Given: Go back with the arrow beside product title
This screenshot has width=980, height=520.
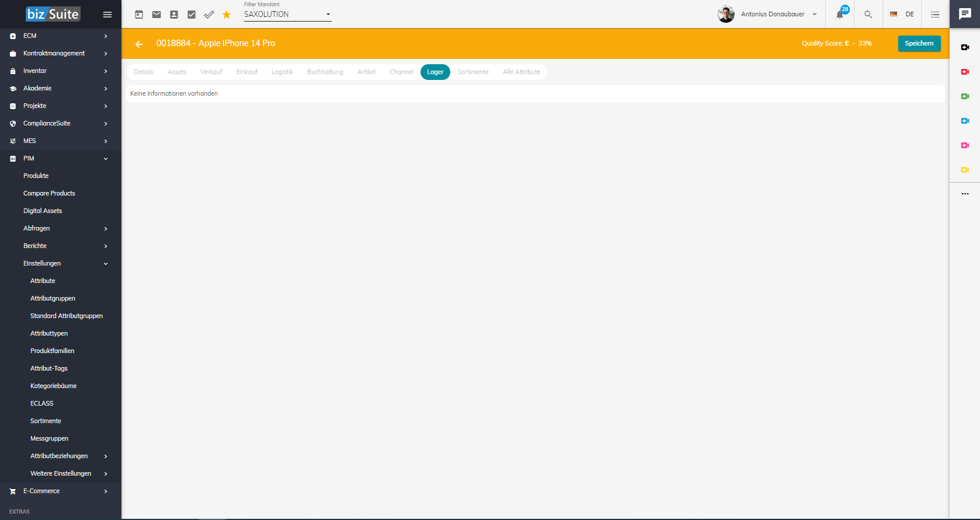Looking at the screenshot, I should tap(139, 44).
